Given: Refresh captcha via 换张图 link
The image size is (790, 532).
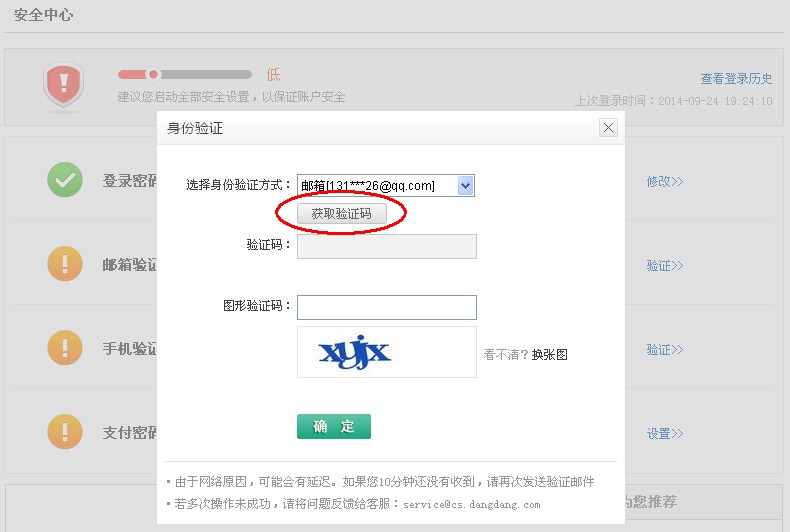Looking at the screenshot, I should click(x=549, y=354).
